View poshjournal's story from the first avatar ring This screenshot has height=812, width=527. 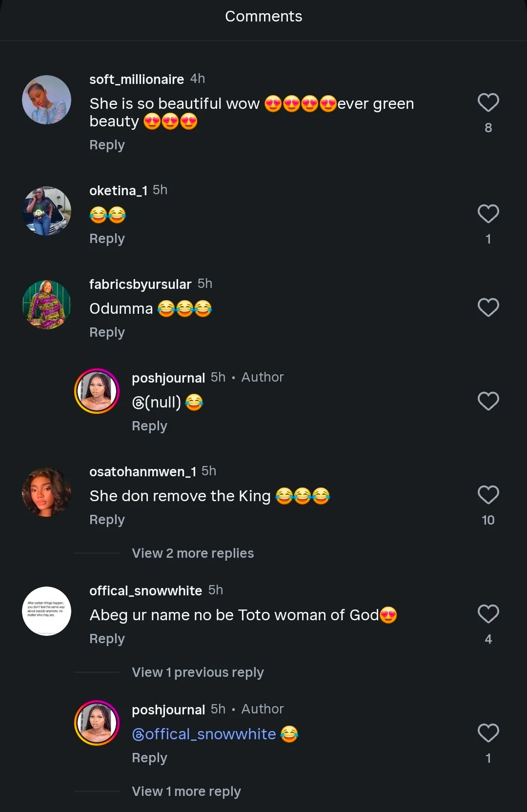click(x=97, y=391)
